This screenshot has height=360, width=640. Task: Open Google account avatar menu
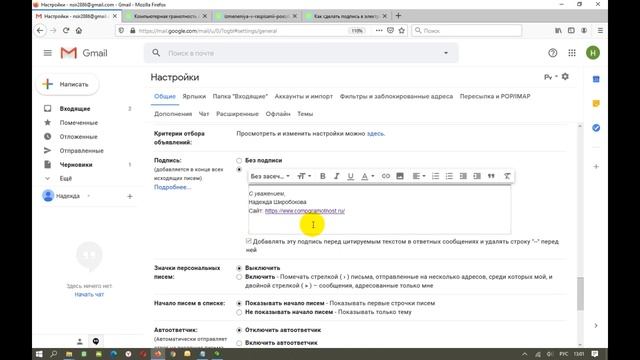coord(593,53)
